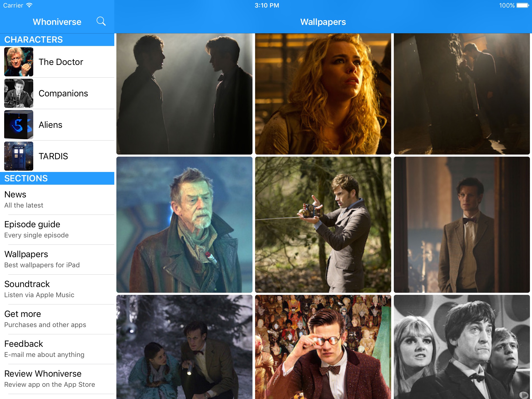Screen dimensions: 532x399
Task: Open the TARDIS police box thumbnail
Action: (19, 156)
